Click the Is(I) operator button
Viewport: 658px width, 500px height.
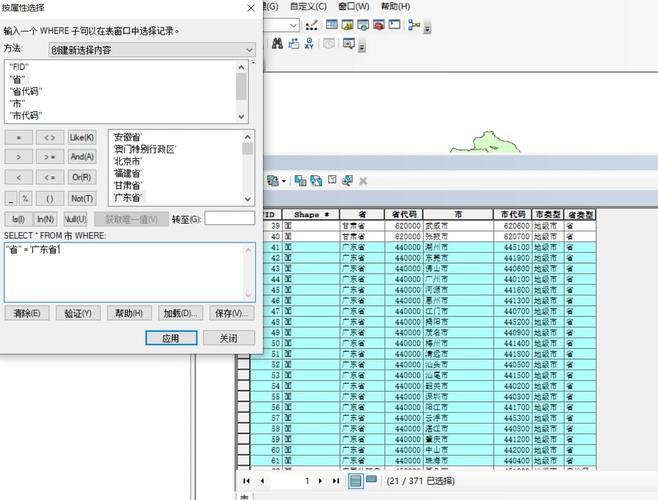(x=18, y=219)
